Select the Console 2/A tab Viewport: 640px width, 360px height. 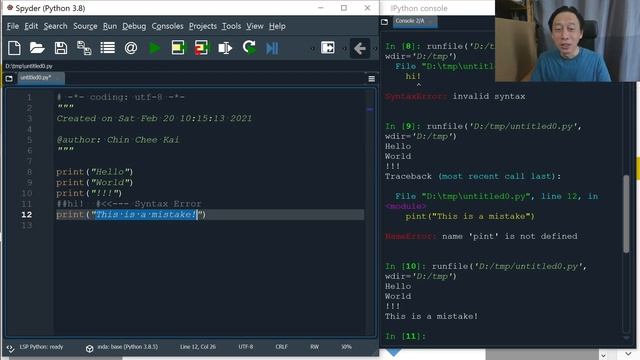tap(414, 21)
